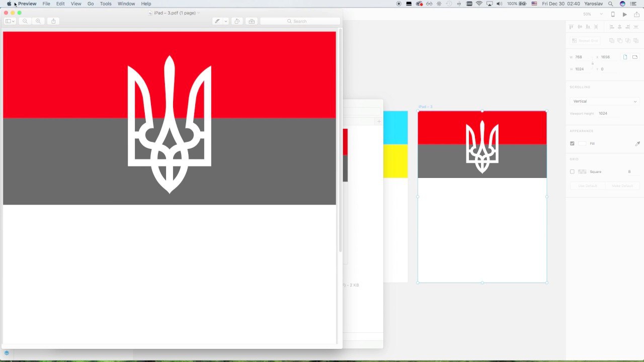Click the device preview phone icon
Screen dimensions: 644x362
pos(613,14)
